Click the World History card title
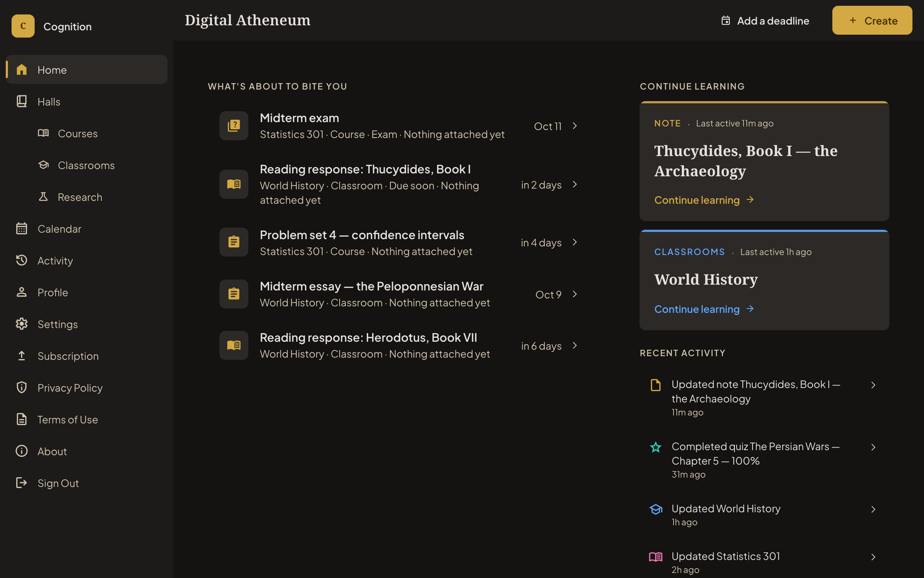This screenshot has width=924, height=578. 706,280
